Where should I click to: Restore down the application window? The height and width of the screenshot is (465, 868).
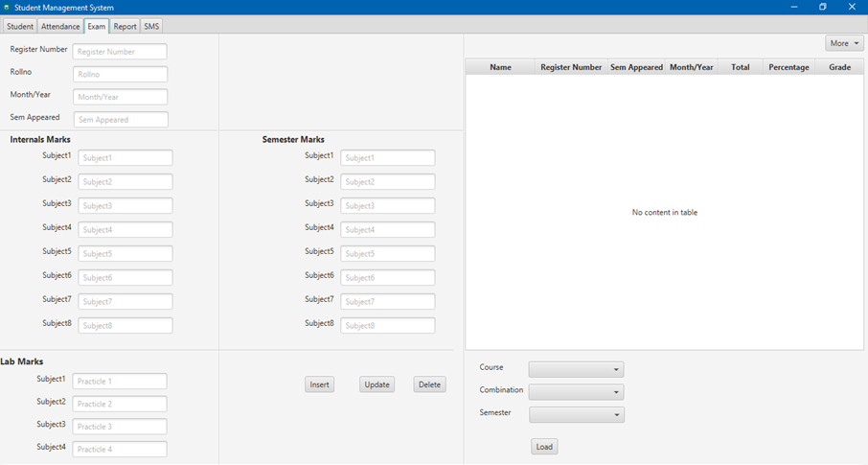pyautogui.click(x=823, y=8)
